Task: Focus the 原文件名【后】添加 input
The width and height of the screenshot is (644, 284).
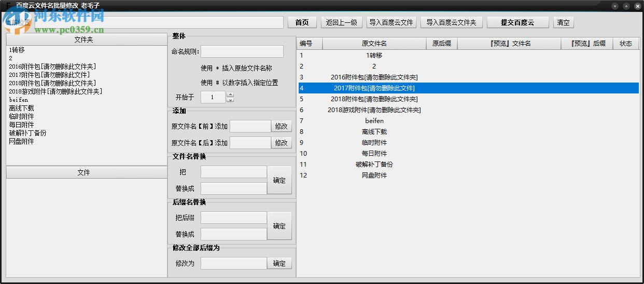Action: click(250, 143)
